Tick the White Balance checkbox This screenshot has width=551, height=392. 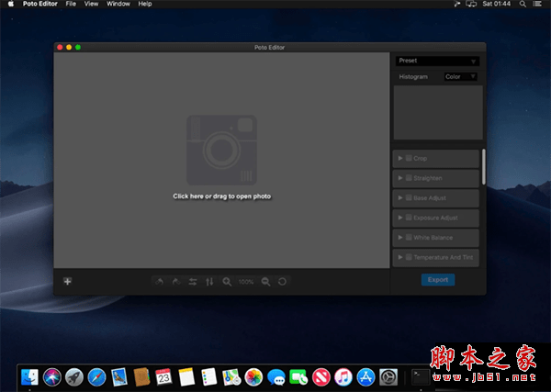[409, 239]
